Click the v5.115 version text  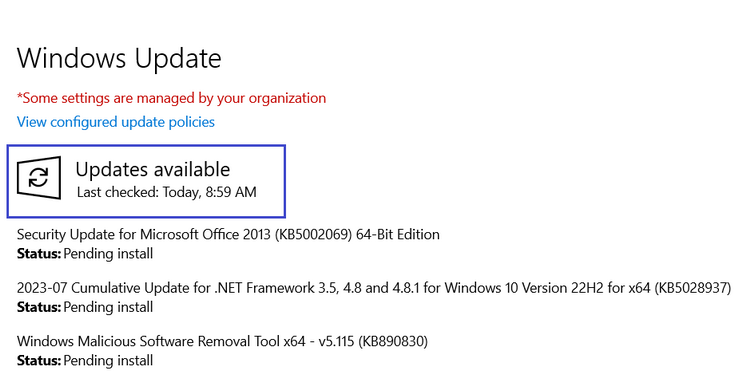pyautogui.click(x=336, y=342)
